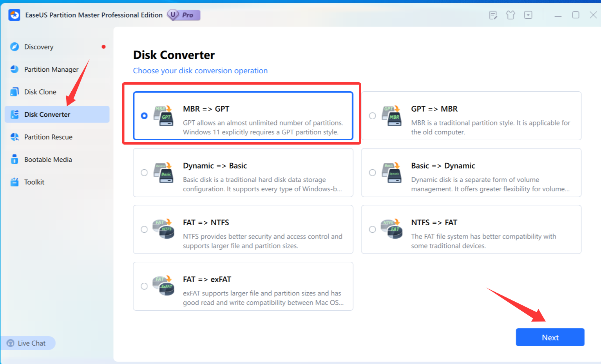Click "NTFS provides better security" description
This screenshot has width=601, height=364.
pos(262,241)
